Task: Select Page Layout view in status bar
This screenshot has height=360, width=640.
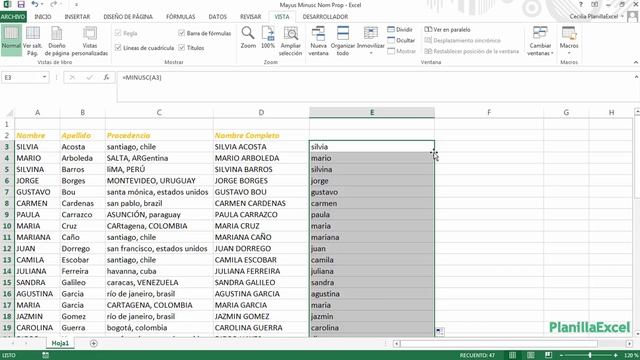Action: pos(531,356)
